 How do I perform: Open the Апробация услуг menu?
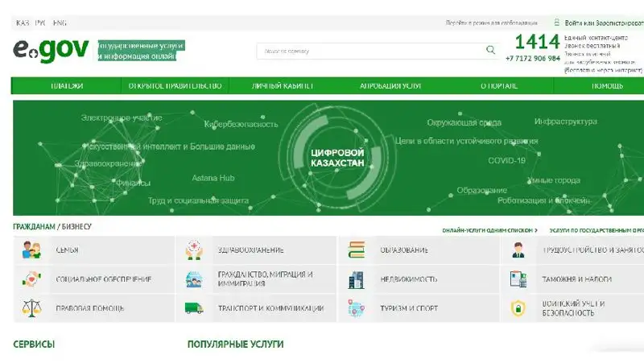point(390,86)
